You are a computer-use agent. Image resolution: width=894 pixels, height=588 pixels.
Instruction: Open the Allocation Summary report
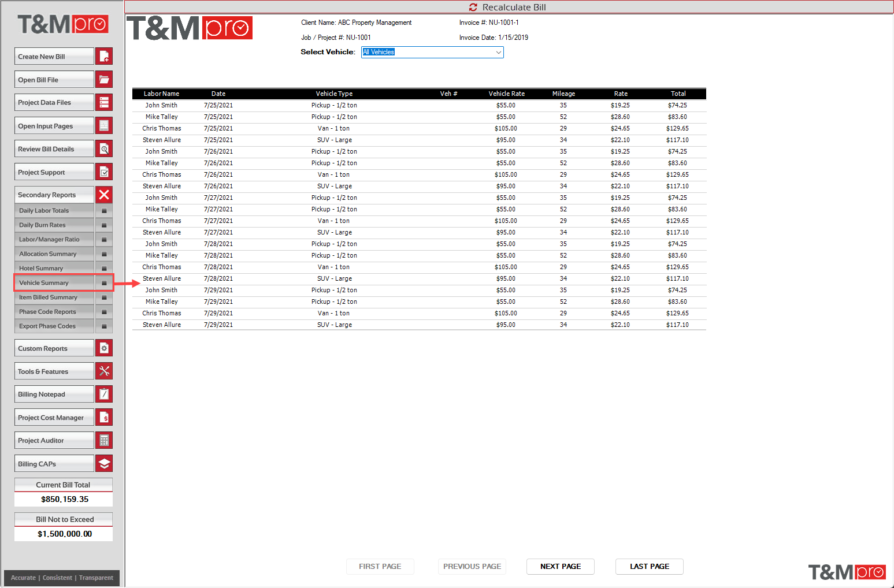click(x=54, y=254)
